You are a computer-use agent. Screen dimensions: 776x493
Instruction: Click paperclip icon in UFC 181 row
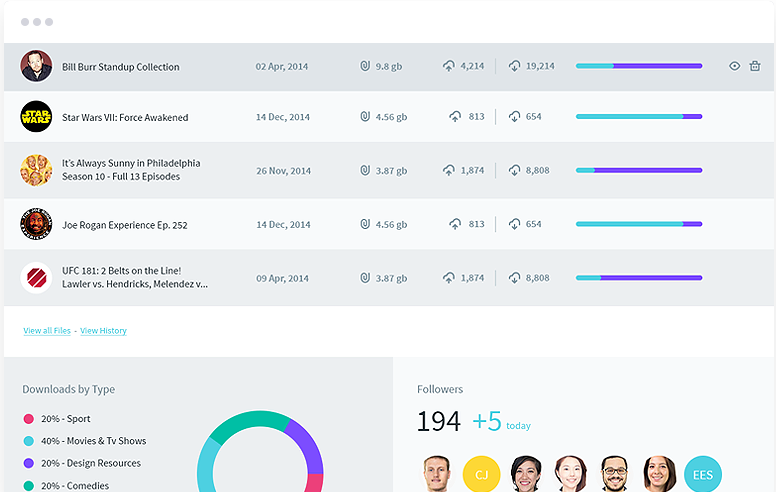click(365, 278)
